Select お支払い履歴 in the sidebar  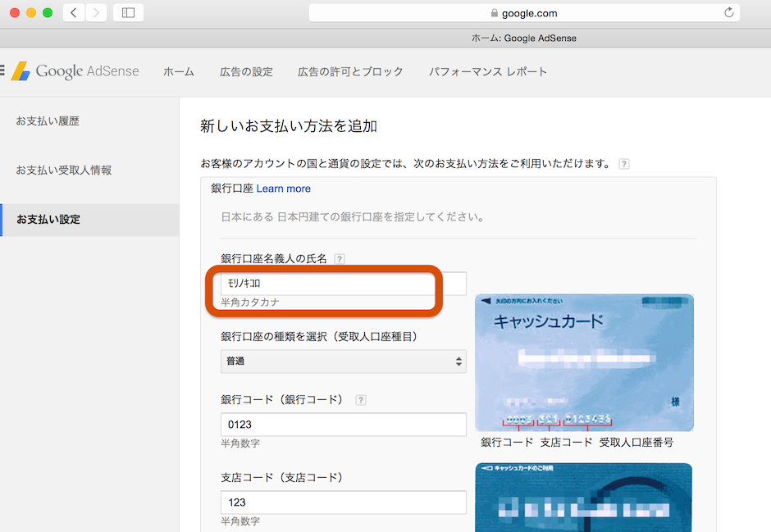point(48,120)
